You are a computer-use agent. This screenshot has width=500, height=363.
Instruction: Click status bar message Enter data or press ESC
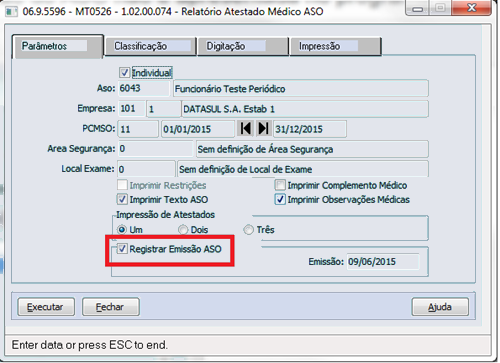pyautogui.click(x=89, y=345)
